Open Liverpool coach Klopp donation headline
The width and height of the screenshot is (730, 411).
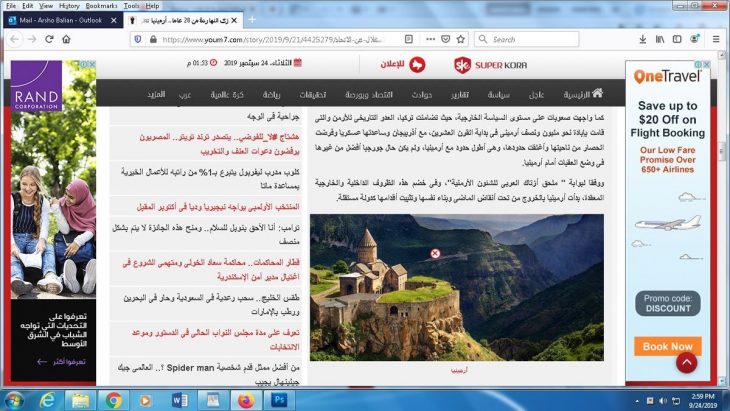point(210,179)
